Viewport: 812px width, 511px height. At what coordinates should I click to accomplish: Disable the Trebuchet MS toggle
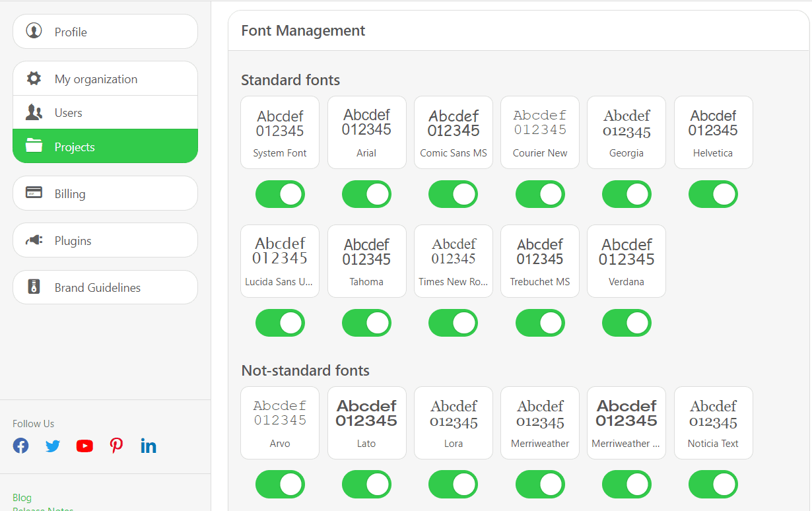tap(540, 323)
